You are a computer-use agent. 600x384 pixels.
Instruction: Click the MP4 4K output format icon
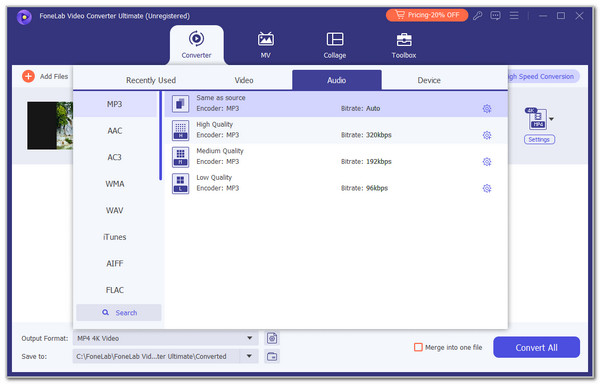point(536,119)
